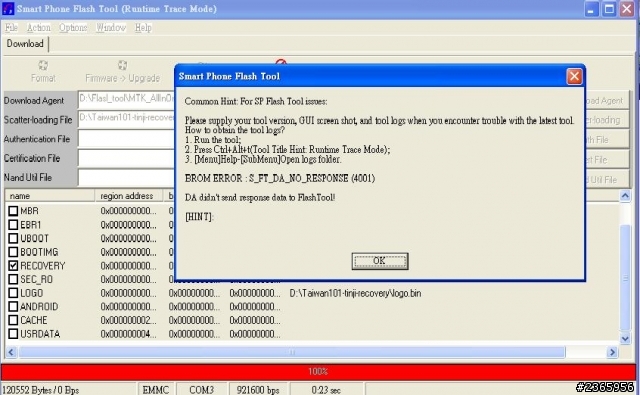Enable the CACHE partition checkbox

tap(13, 320)
